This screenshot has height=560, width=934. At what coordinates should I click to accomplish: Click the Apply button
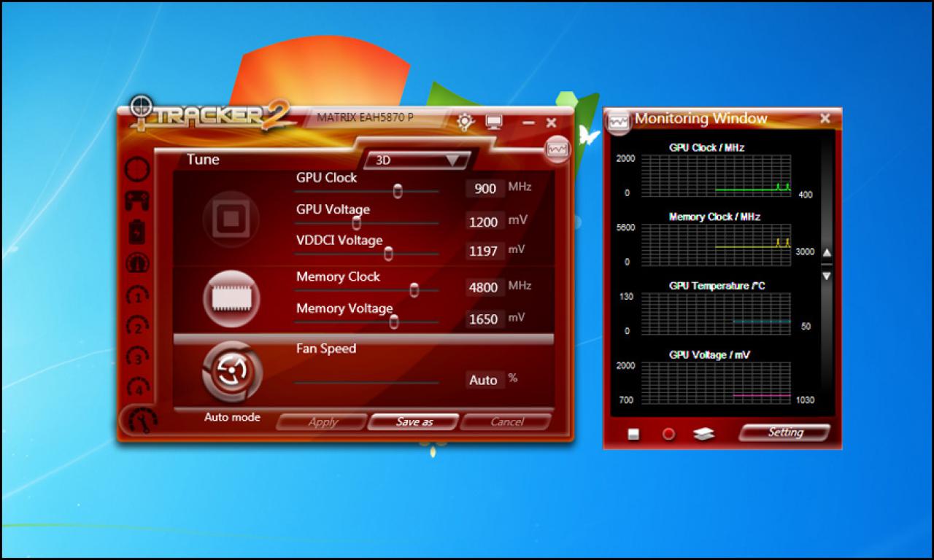(323, 421)
